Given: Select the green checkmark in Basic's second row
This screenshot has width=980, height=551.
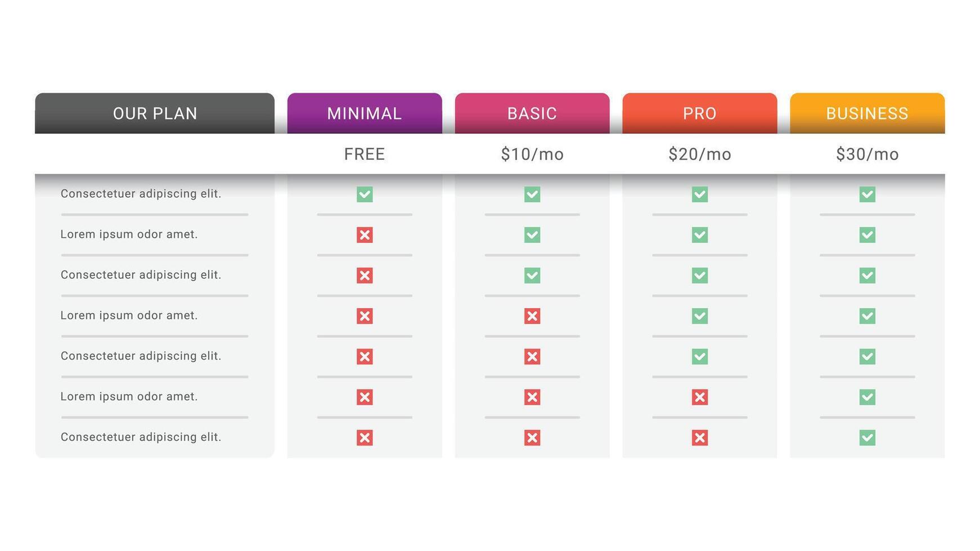Looking at the screenshot, I should (x=532, y=235).
